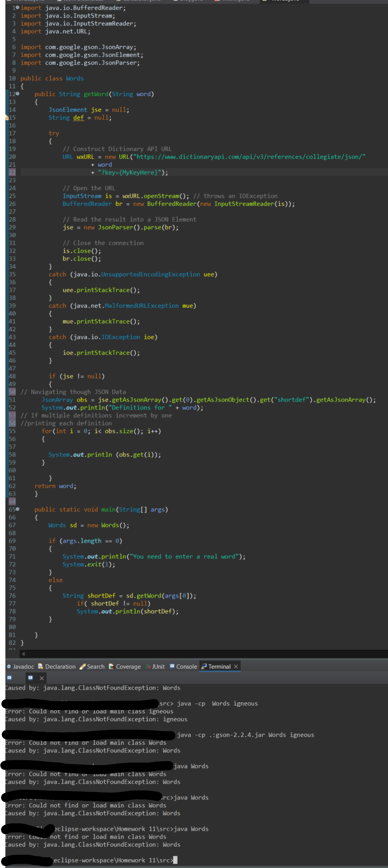Click the 'if (jse != null)' statement
This screenshot has height=868, width=388.
pos(77,376)
